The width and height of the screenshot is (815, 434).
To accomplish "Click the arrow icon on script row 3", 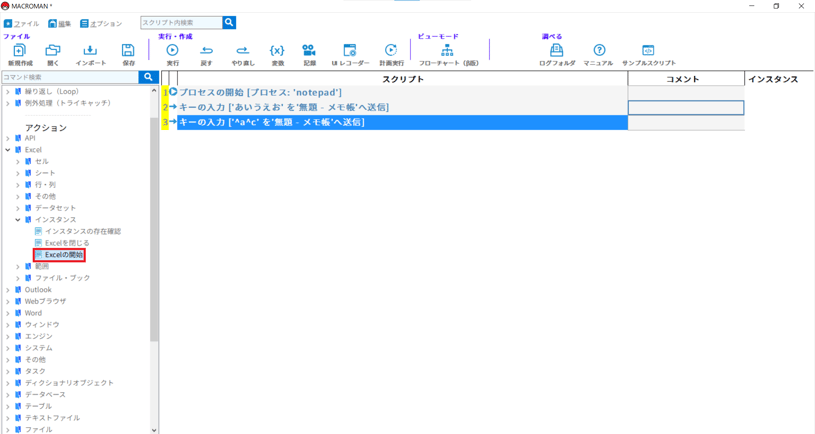I will click(173, 122).
